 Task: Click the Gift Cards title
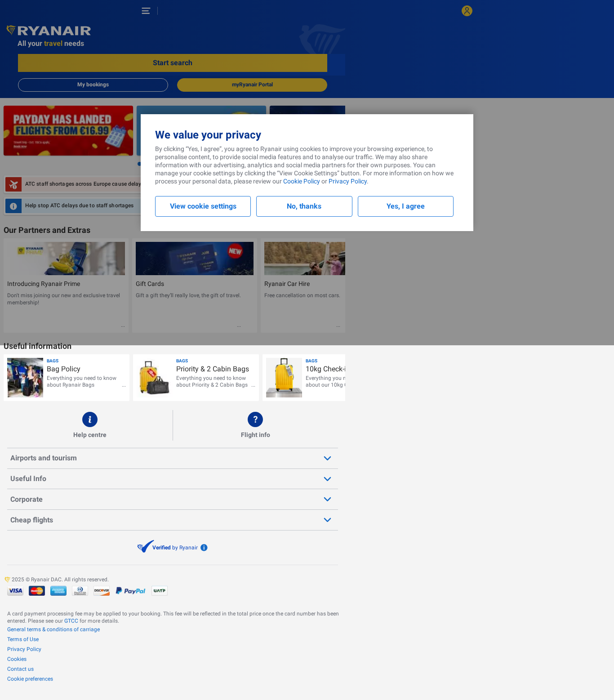point(150,284)
